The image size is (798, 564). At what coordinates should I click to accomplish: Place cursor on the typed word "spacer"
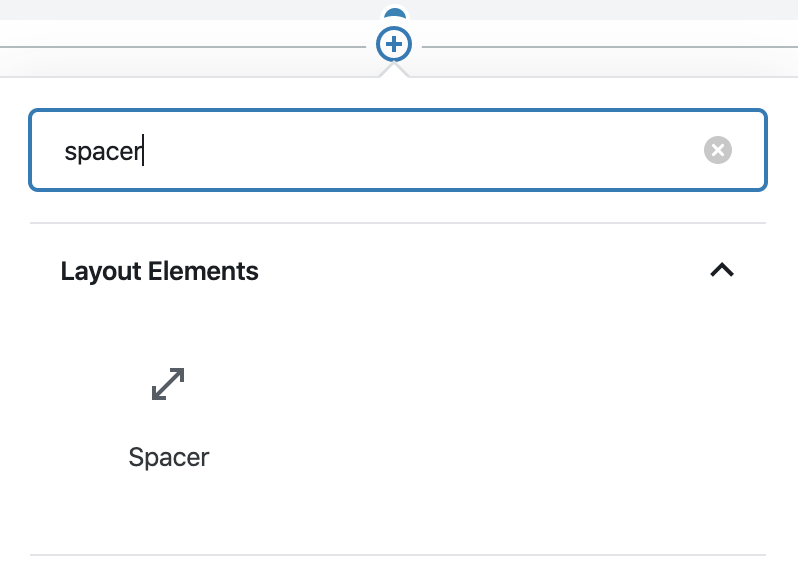click(103, 152)
